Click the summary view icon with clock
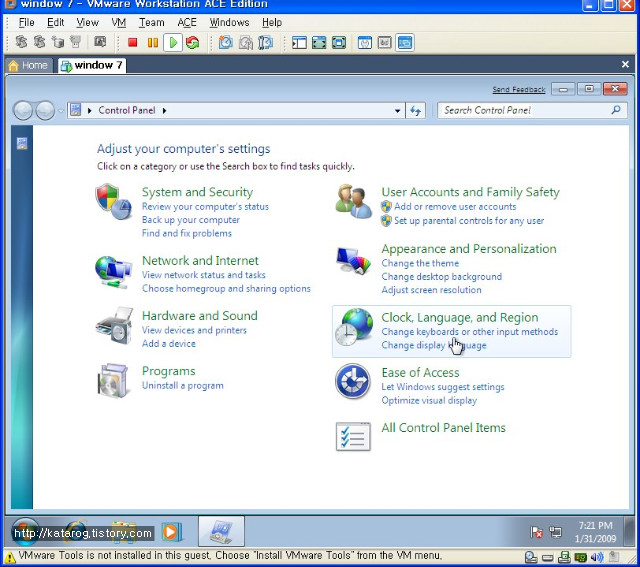The image size is (640, 567). point(364,42)
